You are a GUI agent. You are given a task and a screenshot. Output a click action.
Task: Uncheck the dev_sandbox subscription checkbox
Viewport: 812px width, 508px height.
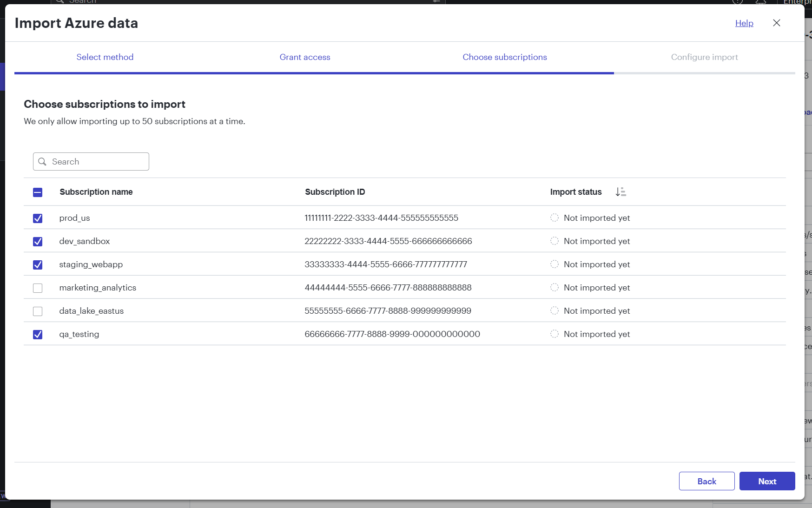38,242
